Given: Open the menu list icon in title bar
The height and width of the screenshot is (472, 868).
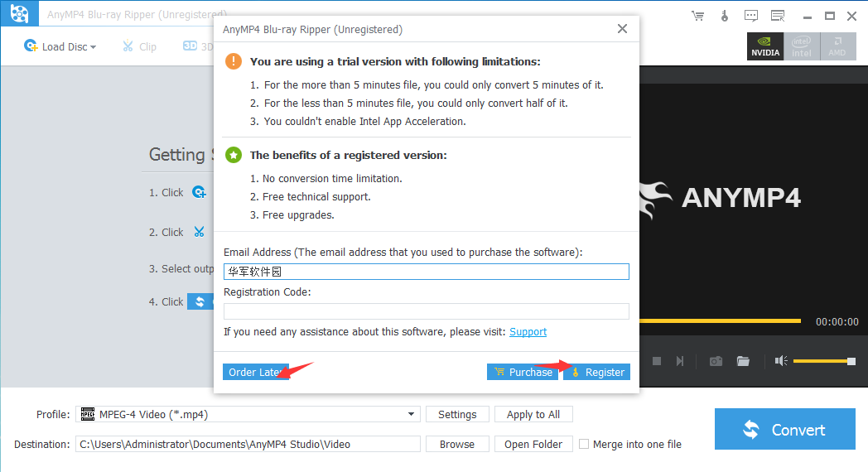Looking at the screenshot, I should point(778,16).
